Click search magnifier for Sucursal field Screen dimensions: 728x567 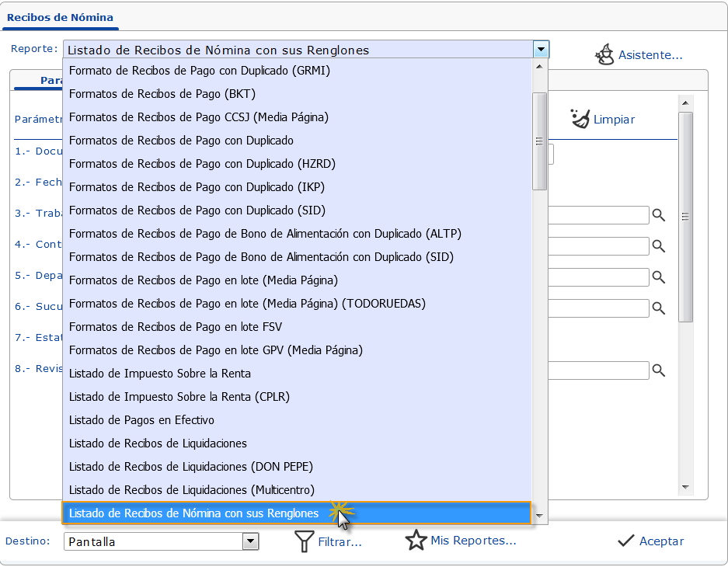[x=659, y=308]
